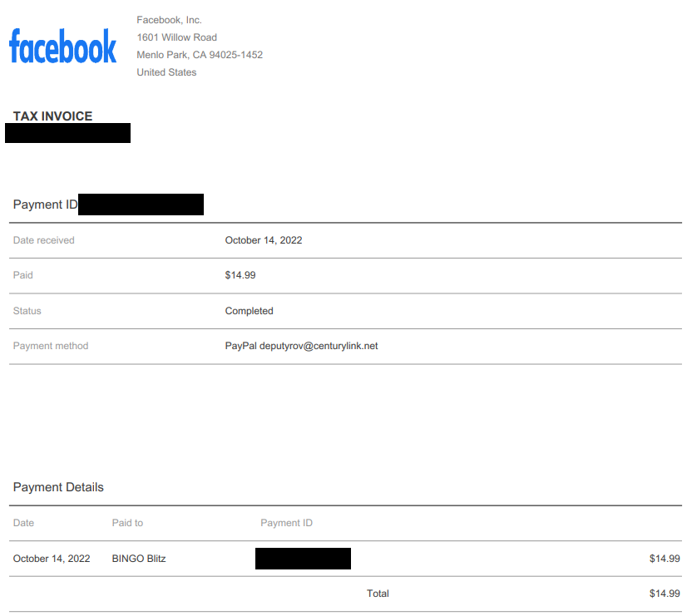
Task: Select the '1601 Willow Road' address line
Action: [176, 37]
